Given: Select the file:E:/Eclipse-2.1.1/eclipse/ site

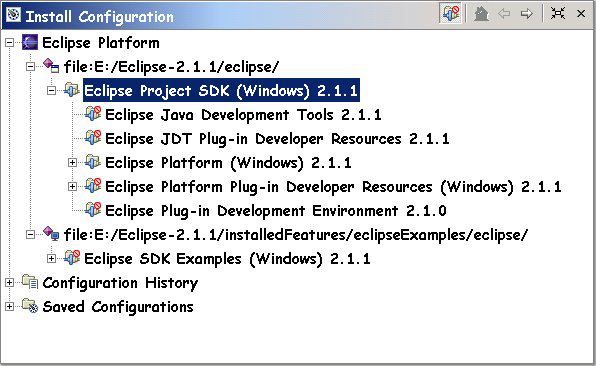Looking at the screenshot, I should (x=171, y=67).
